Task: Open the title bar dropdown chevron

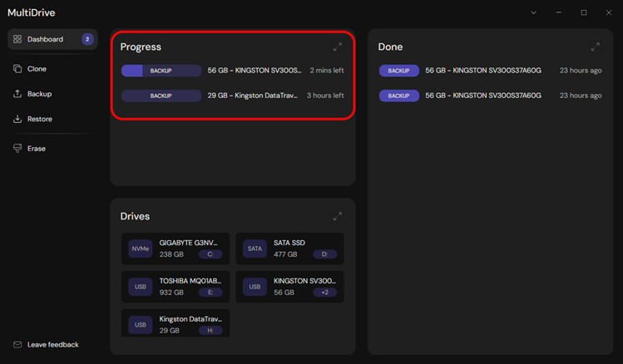Action: (x=534, y=12)
